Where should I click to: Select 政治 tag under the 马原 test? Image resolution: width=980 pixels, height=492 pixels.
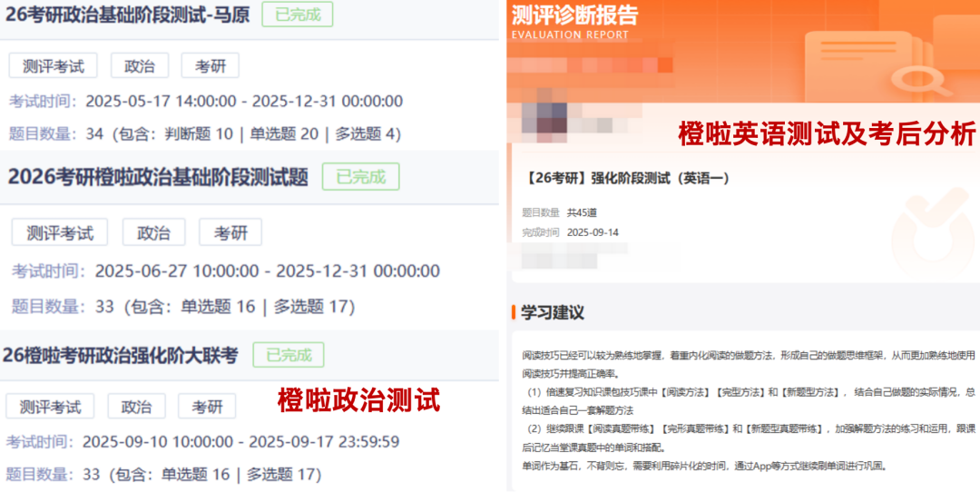click(x=140, y=65)
